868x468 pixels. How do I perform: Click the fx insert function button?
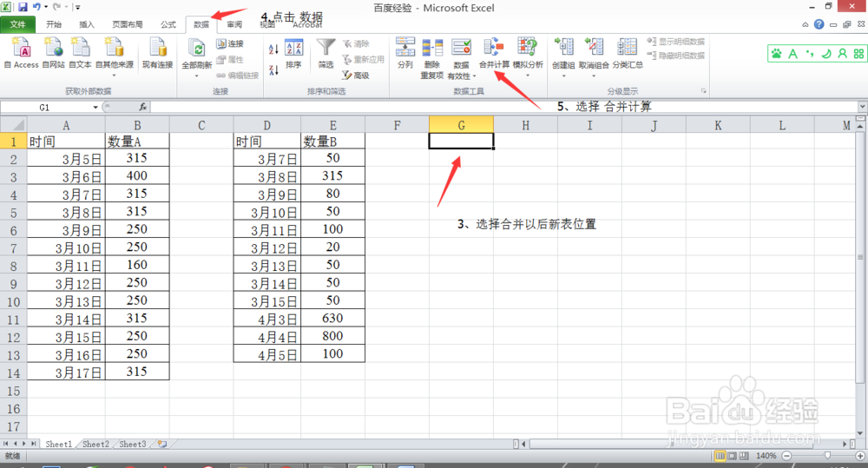[143, 107]
